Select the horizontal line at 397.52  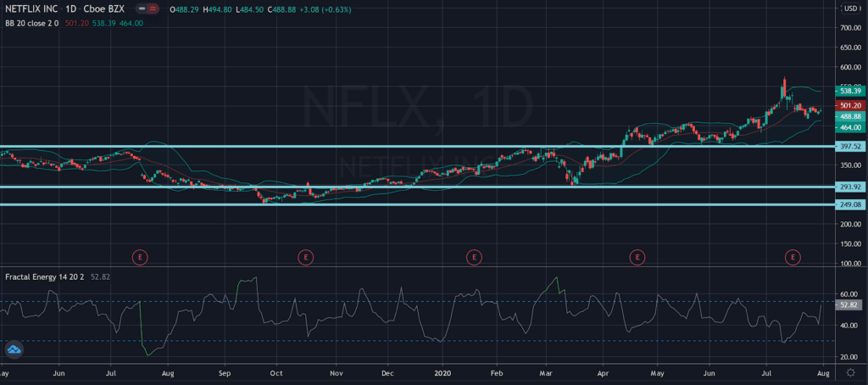coord(418,146)
